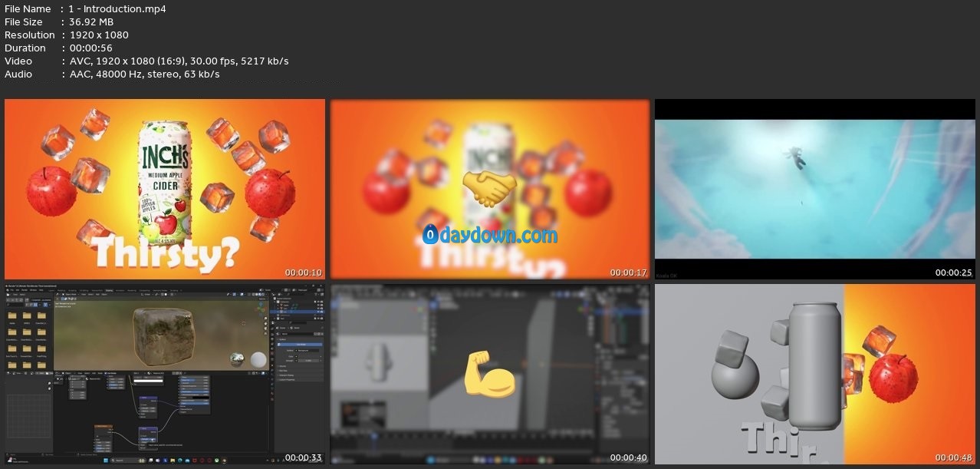Click the timestamp '00:00:10'
Viewport: 980px width, 469px height.
(x=304, y=272)
